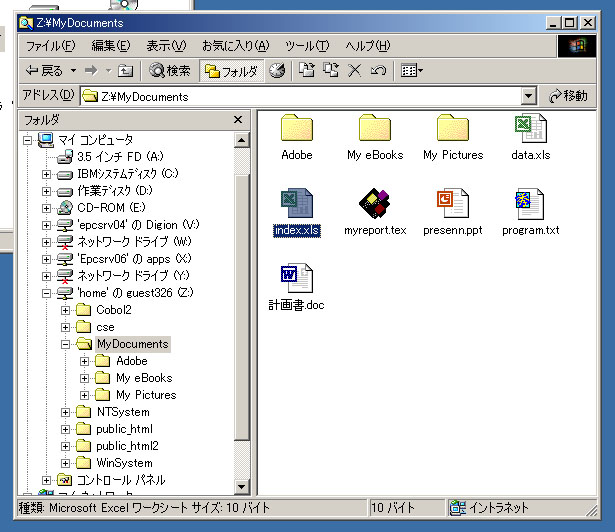Collapse the MyDocuments tree node
Image resolution: width=615 pixels, height=532 pixels.
click(x=66, y=344)
